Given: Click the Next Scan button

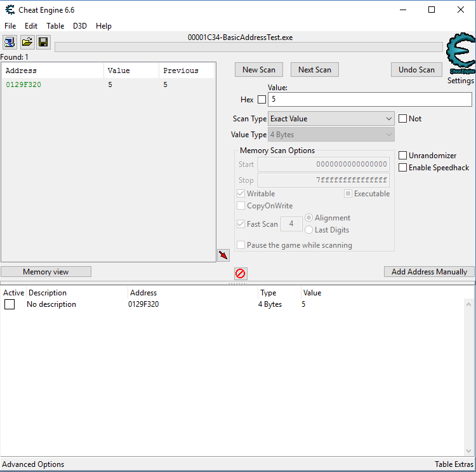Looking at the screenshot, I should pos(315,70).
